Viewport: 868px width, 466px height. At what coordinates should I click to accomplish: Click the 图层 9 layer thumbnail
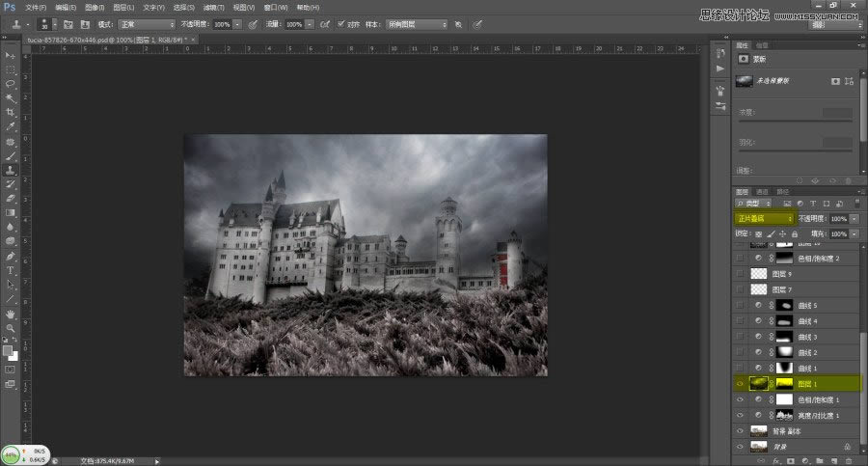[758, 274]
